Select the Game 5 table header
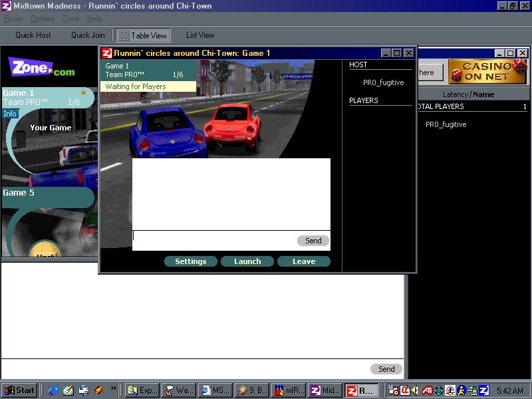 48,197
